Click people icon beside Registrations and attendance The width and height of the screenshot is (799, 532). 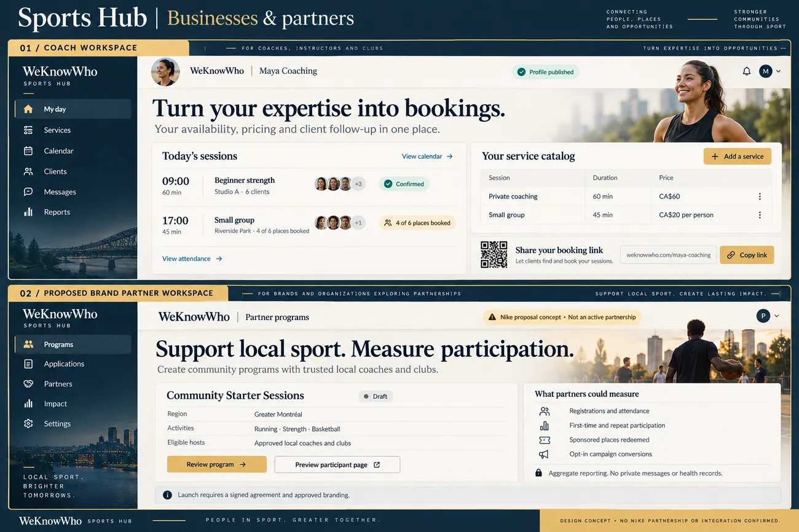(544, 411)
